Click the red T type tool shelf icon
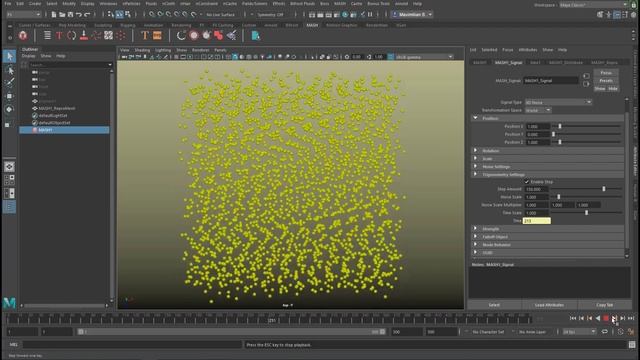The height and width of the screenshot is (360, 640). click(59, 36)
